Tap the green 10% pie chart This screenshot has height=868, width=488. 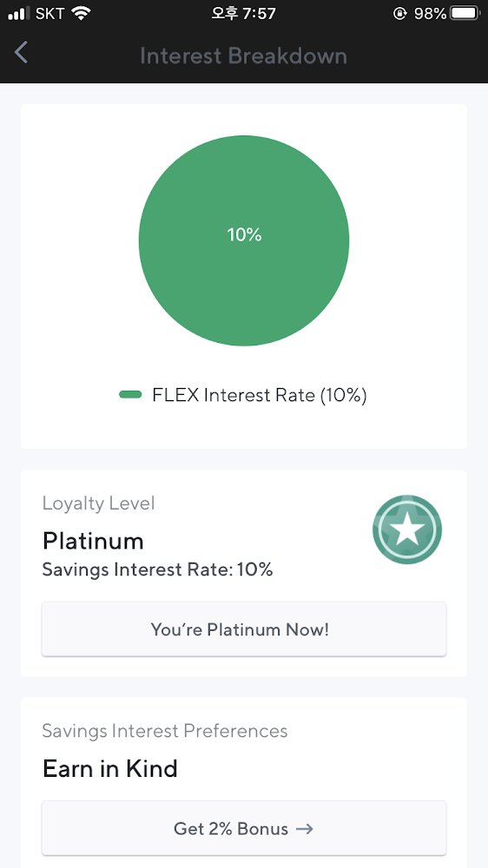click(x=244, y=240)
